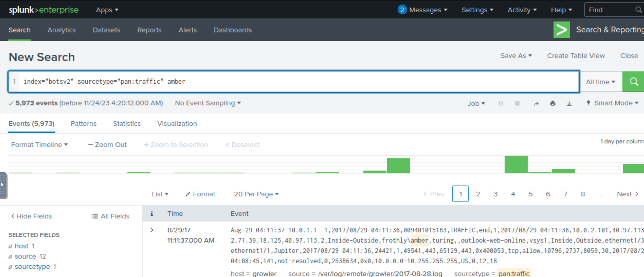Export results with download icon

tap(569, 103)
